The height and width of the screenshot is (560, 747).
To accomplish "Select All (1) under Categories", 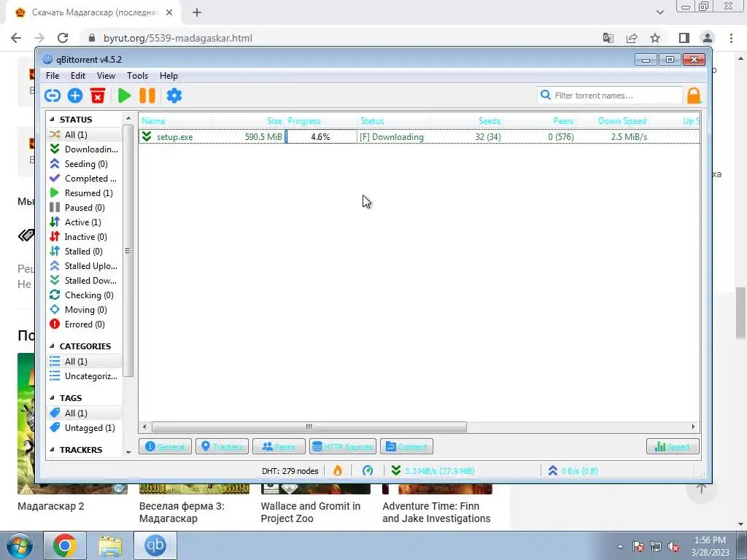I will pos(85,362).
